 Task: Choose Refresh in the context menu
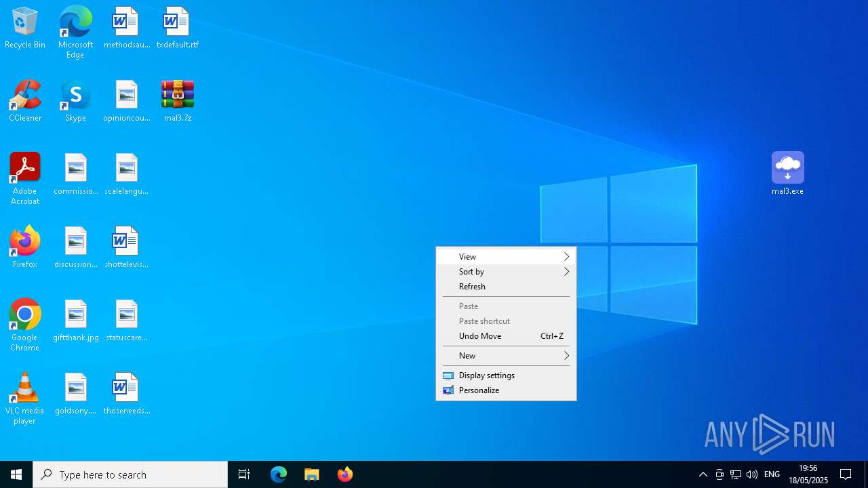click(506, 287)
